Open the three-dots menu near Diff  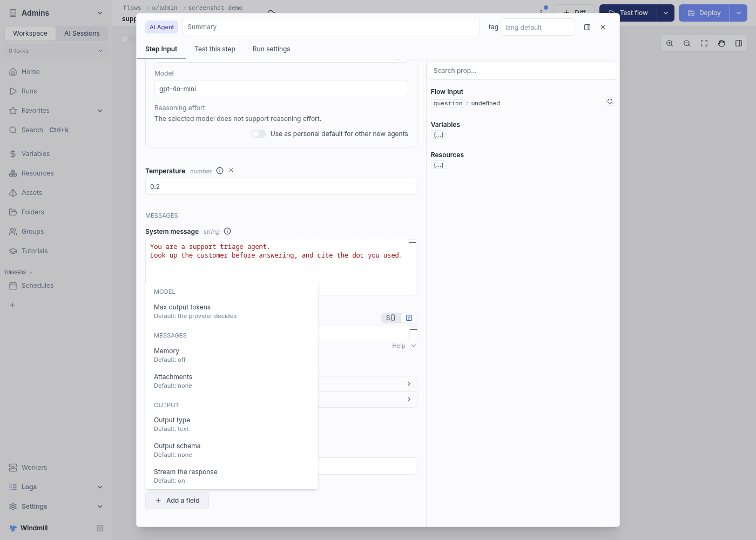tap(541, 12)
